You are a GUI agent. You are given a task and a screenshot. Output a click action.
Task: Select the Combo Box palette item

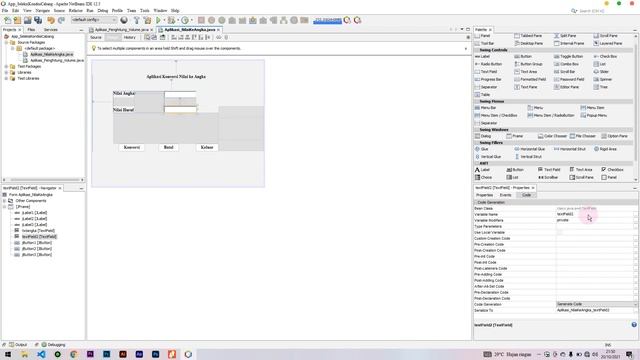(566, 64)
